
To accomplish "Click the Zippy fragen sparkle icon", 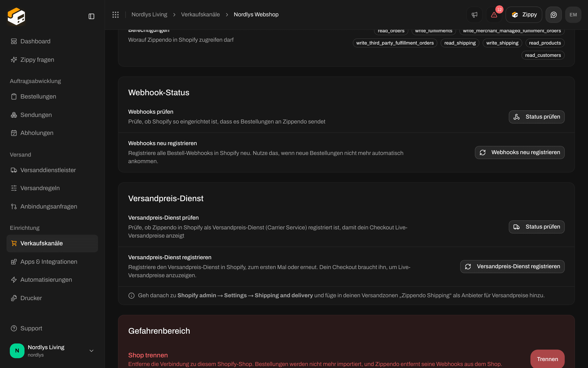I will click(x=14, y=60).
